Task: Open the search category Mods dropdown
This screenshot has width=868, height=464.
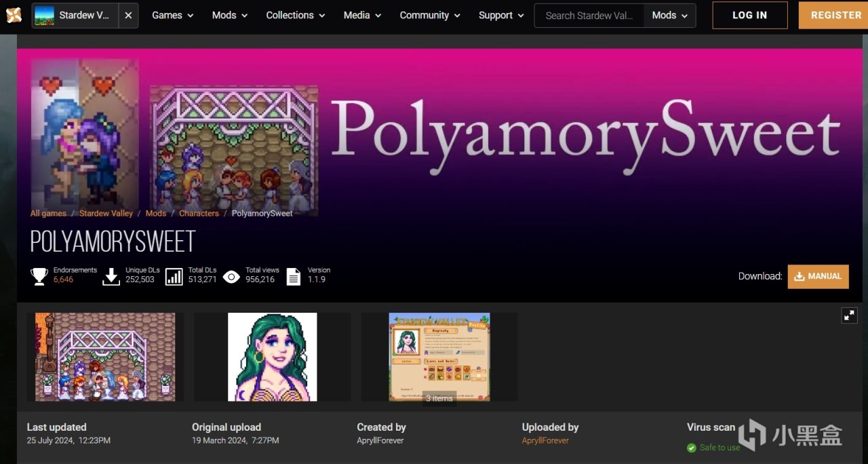Action: click(669, 15)
